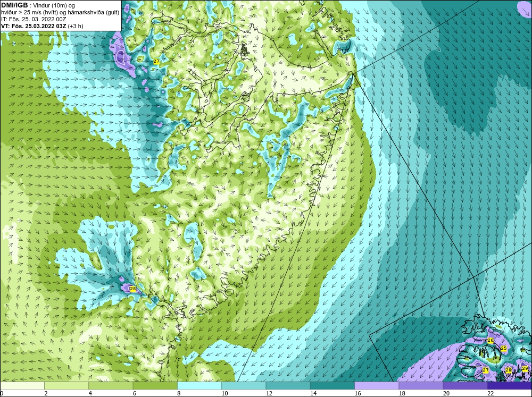Click the legend tick number '14'
Image resolution: width=532 pixels, height=397 pixels.
pos(313,393)
